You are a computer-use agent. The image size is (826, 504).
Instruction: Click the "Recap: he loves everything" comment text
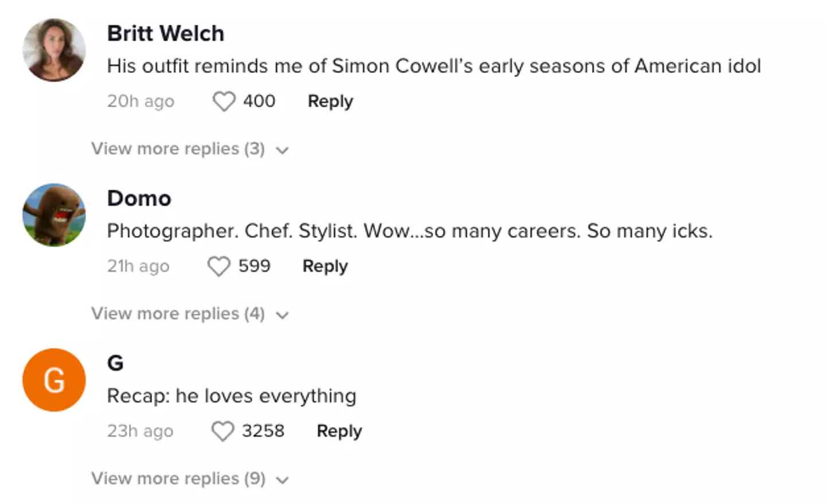click(231, 396)
